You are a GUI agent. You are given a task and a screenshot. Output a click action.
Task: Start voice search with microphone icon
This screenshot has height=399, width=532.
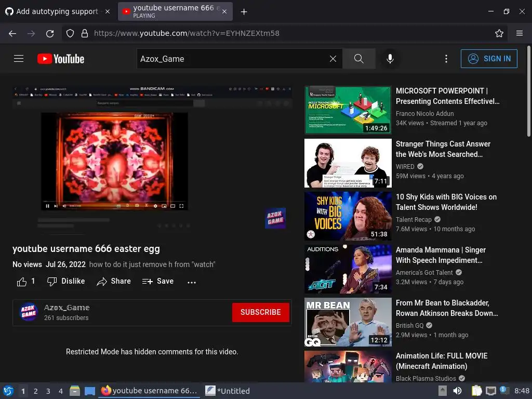click(390, 59)
